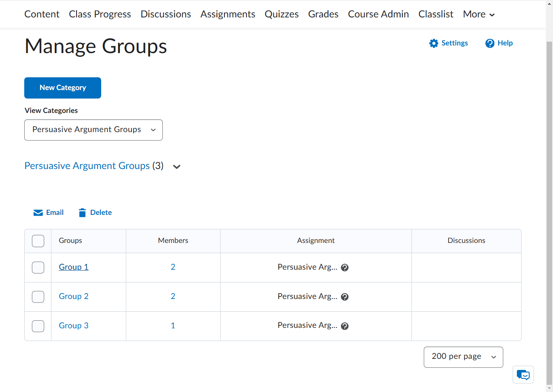The width and height of the screenshot is (553, 392).
Task: Go to Course Admin
Action: pyautogui.click(x=378, y=14)
